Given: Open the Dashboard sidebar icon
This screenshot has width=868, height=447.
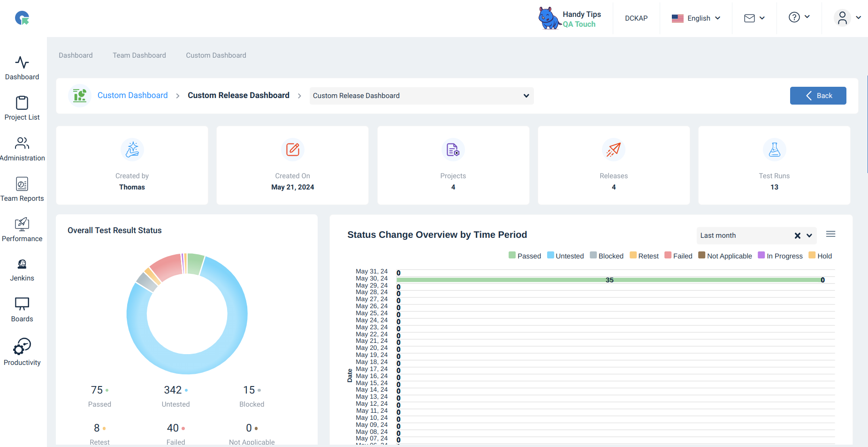Looking at the screenshot, I should (22, 62).
